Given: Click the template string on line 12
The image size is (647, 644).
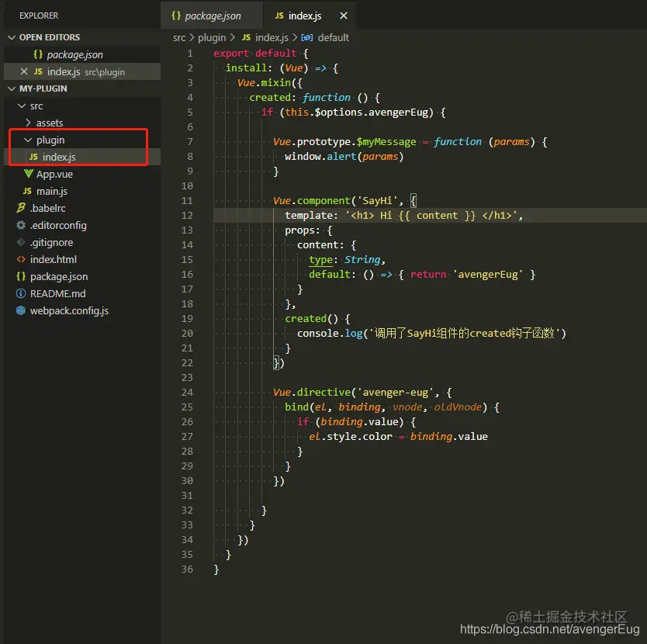Looking at the screenshot, I should point(433,216).
